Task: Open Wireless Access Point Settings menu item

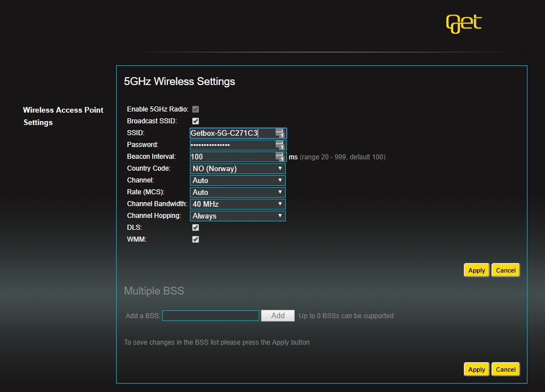Action: (x=63, y=117)
